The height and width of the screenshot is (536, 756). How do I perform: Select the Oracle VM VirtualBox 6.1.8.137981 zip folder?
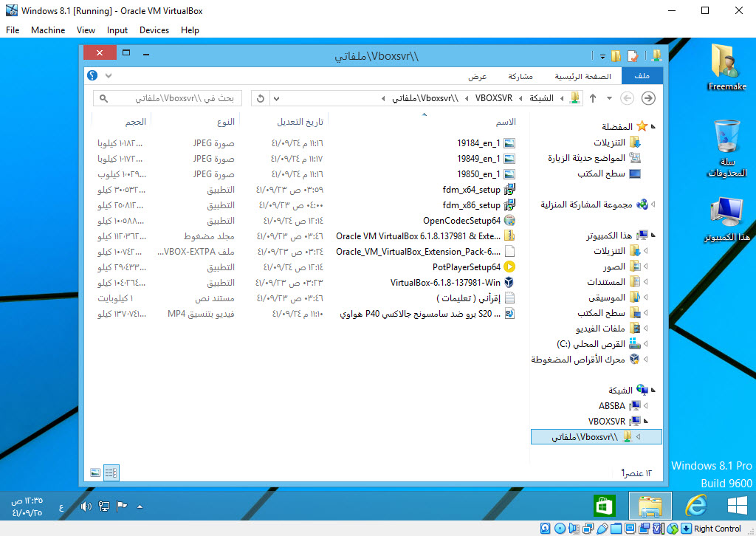[x=426, y=236]
